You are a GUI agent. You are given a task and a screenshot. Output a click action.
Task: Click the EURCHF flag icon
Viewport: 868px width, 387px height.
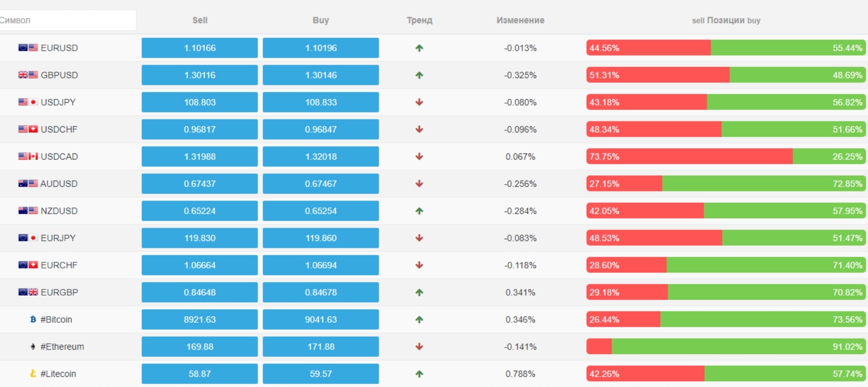tap(28, 265)
